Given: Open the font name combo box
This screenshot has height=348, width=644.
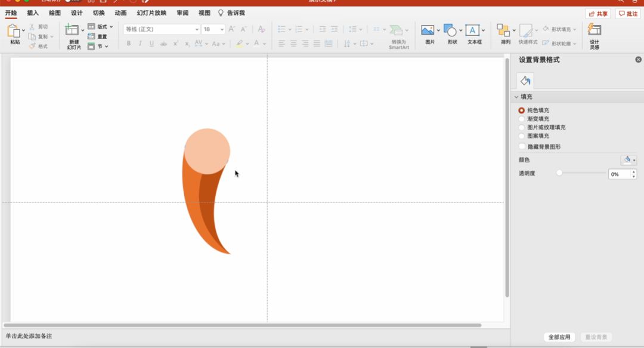Looking at the screenshot, I should tap(162, 29).
